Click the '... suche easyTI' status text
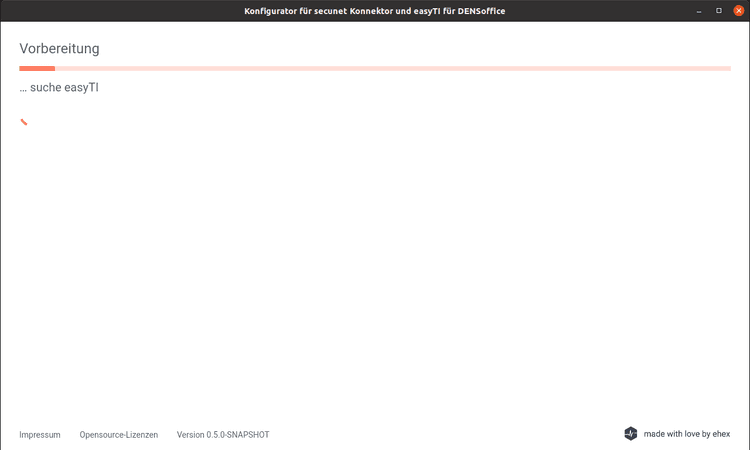The width and height of the screenshot is (750, 450). (x=59, y=88)
